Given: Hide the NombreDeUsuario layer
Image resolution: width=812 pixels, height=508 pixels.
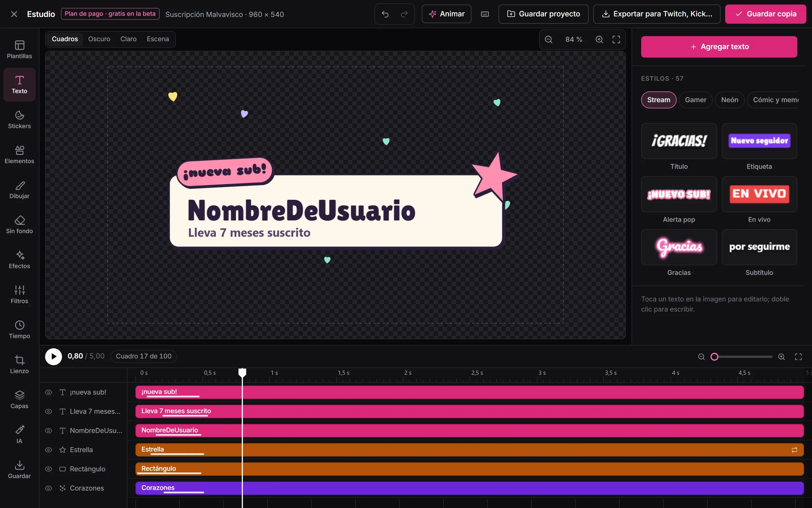Looking at the screenshot, I should [49, 431].
